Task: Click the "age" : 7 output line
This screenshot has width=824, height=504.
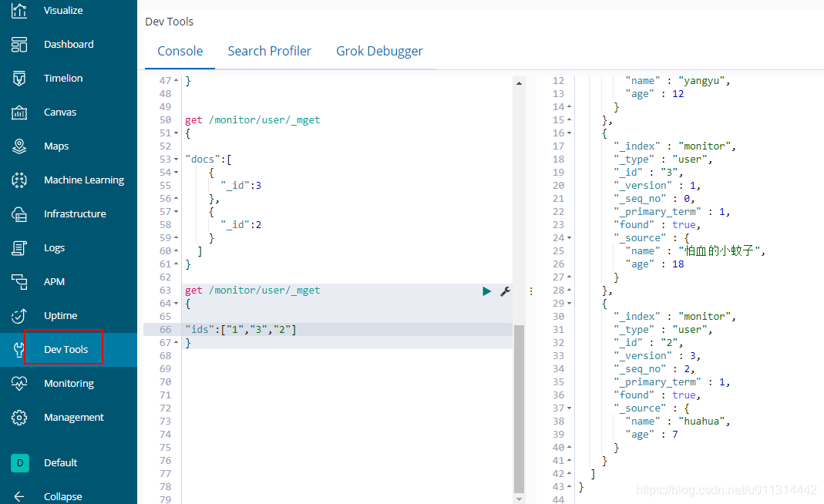Action: 651,435
